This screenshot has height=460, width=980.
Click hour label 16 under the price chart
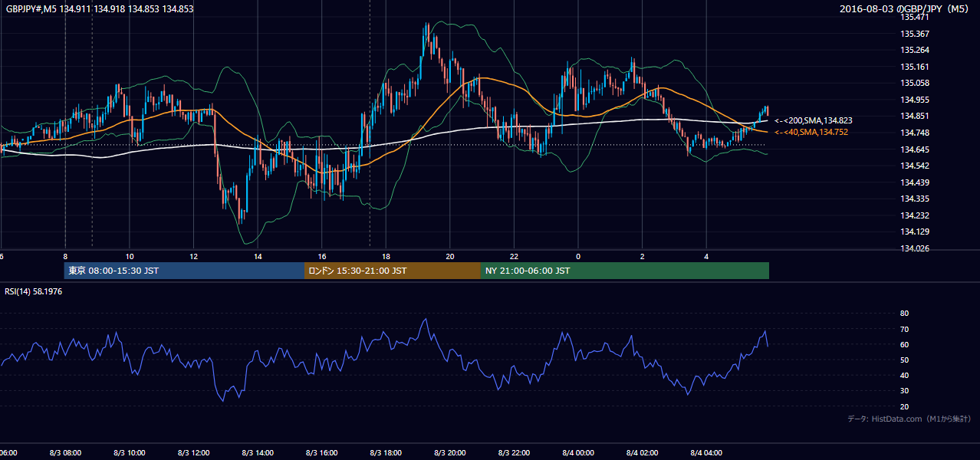tap(322, 256)
